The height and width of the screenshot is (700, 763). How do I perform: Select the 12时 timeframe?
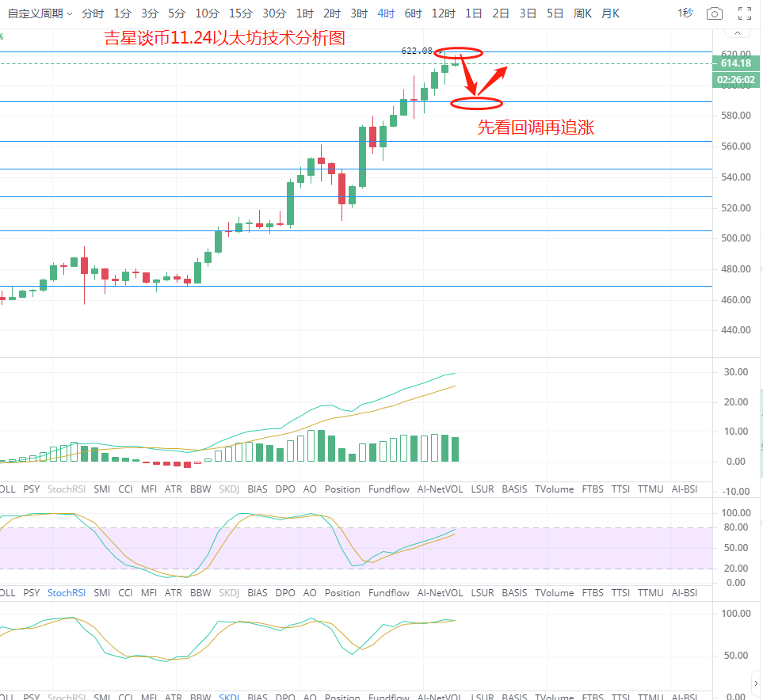pos(443,13)
